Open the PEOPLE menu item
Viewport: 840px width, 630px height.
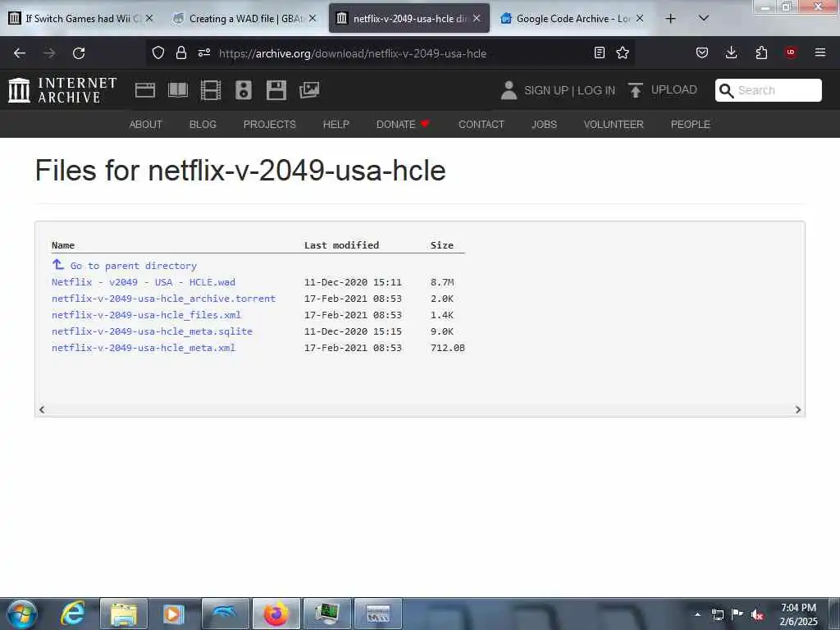691,125
